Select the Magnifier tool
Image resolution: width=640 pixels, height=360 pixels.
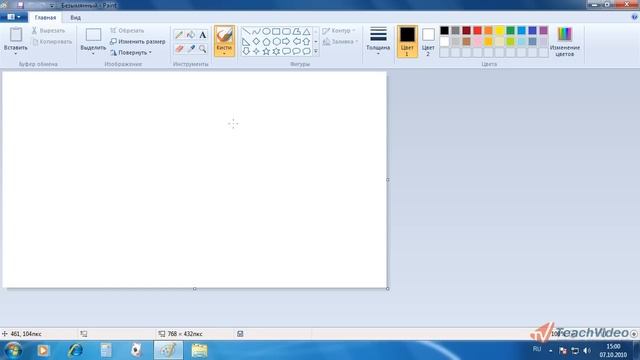pos(202,49)
